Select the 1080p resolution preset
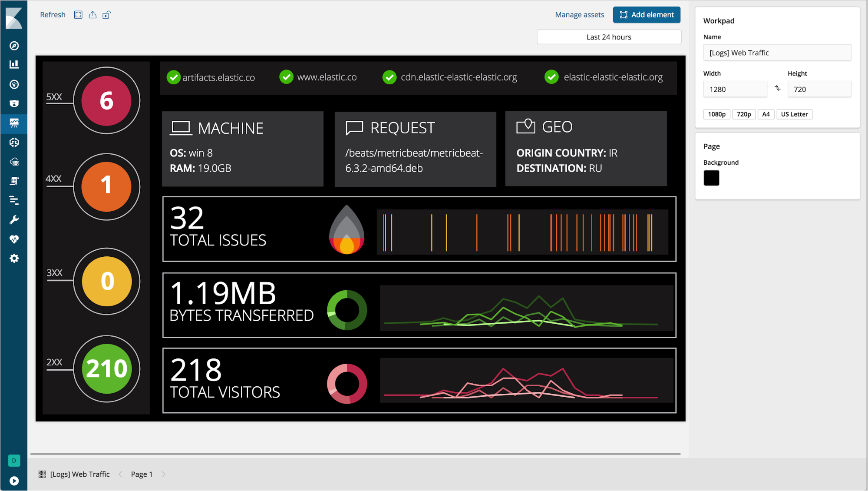 click(x=716, y=114)
